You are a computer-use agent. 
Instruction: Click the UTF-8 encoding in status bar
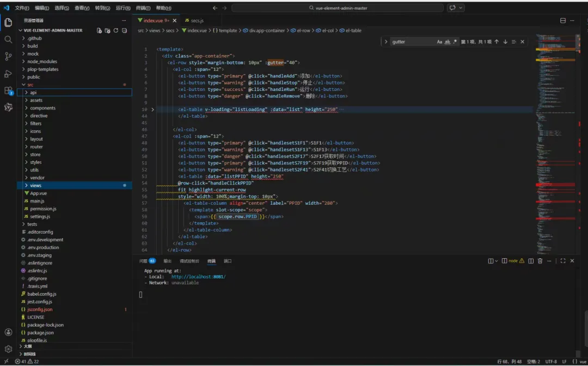pos(551,362)
